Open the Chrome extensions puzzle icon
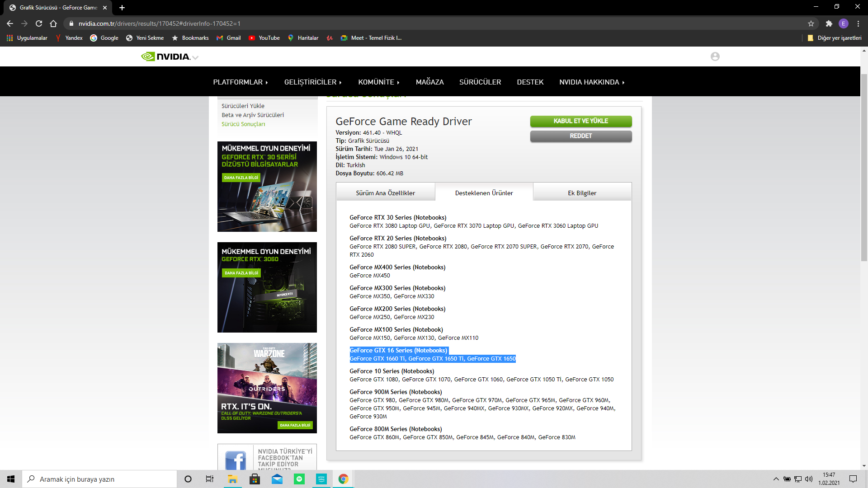The height and width of the screenshot is (488, 868). pos(829,23)
